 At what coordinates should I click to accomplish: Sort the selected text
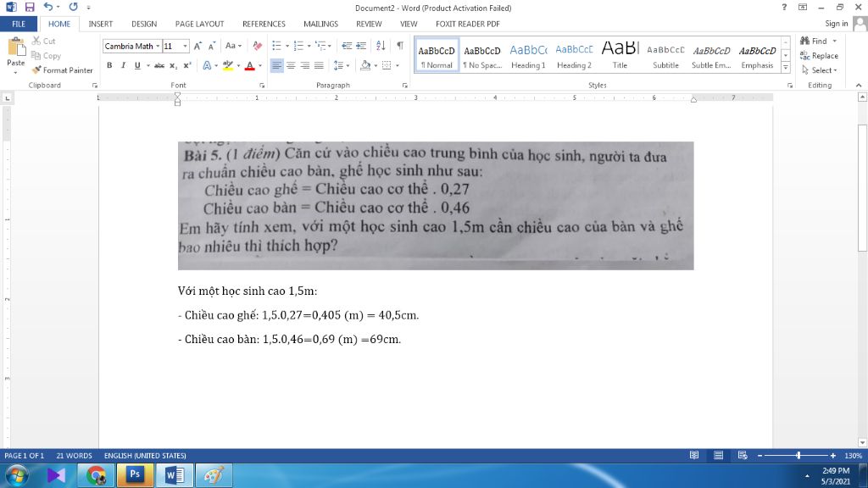click(x=381, y=46)
